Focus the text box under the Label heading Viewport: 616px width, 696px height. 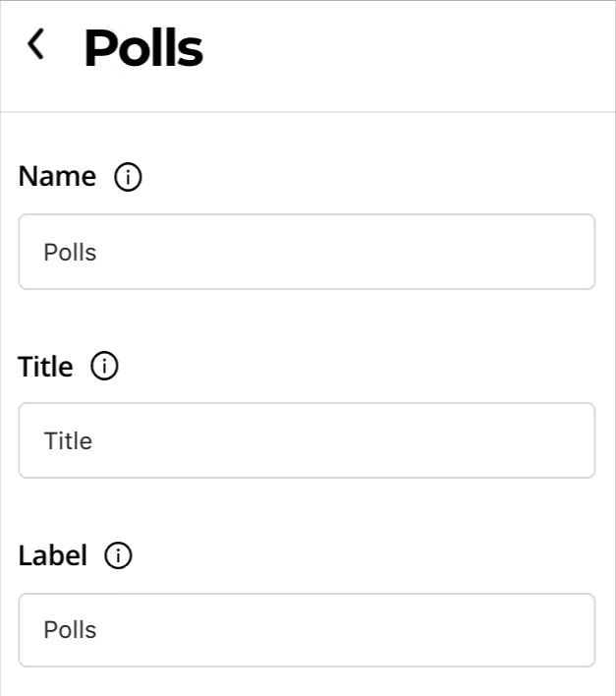307,629
